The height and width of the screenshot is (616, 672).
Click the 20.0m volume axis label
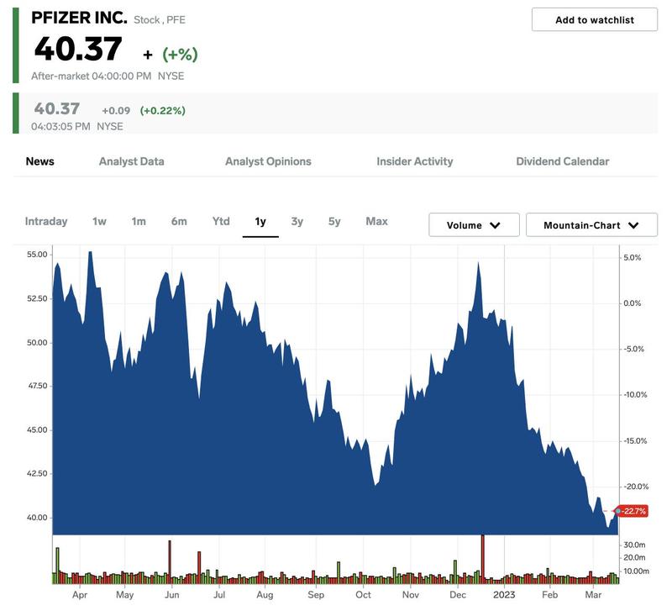pyautogui.click(x=634, y=558)
